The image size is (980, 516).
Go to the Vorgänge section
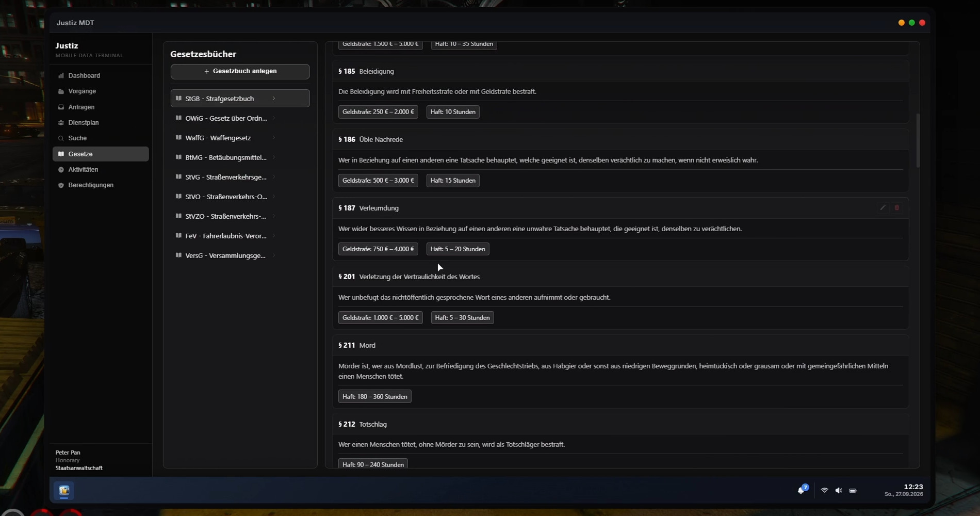(x=101, y=91)
